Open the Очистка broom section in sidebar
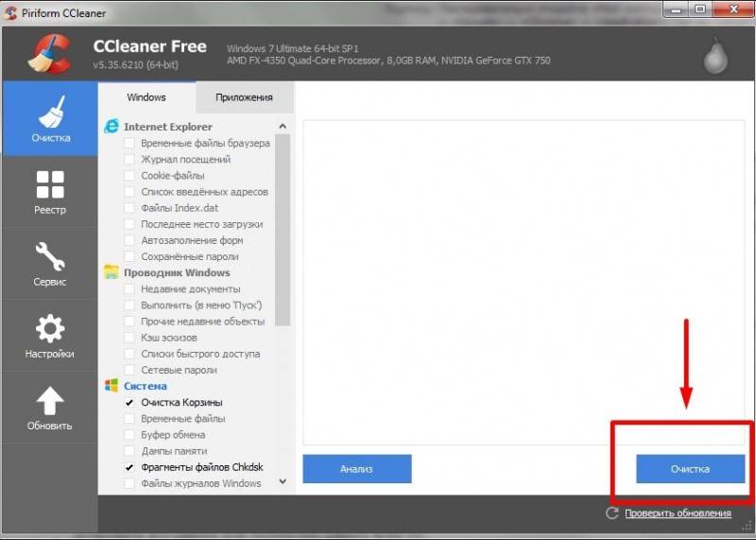756x540 pixels. click(x=50, y=119)
